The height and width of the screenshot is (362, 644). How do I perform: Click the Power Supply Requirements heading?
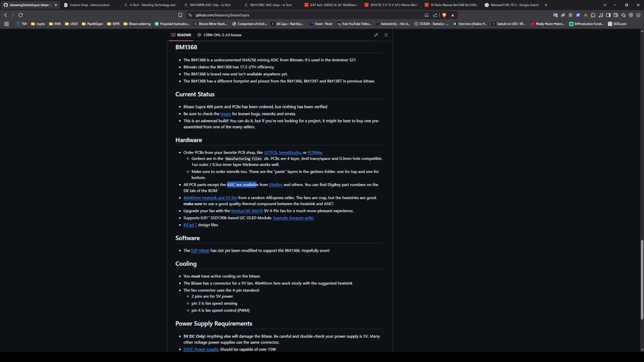click(214, 323)
